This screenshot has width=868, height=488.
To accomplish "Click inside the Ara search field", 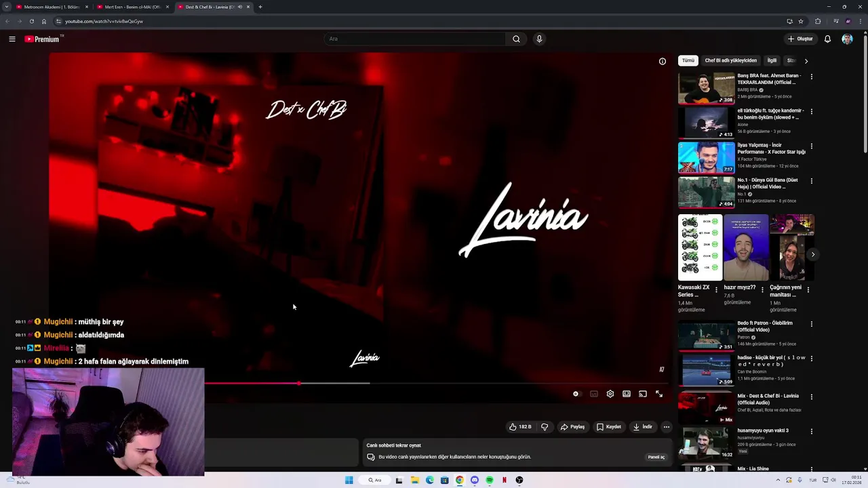I will [415, 39].
